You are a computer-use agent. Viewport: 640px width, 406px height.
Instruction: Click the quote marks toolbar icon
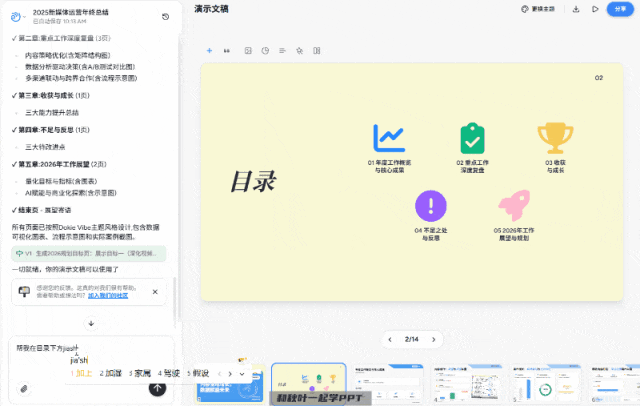227,51
